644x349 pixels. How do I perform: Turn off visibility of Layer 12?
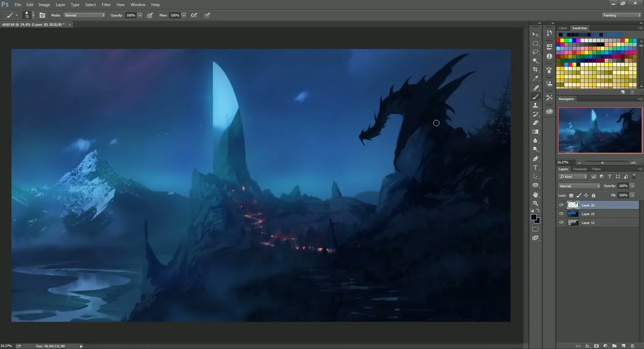click(561, 222)
